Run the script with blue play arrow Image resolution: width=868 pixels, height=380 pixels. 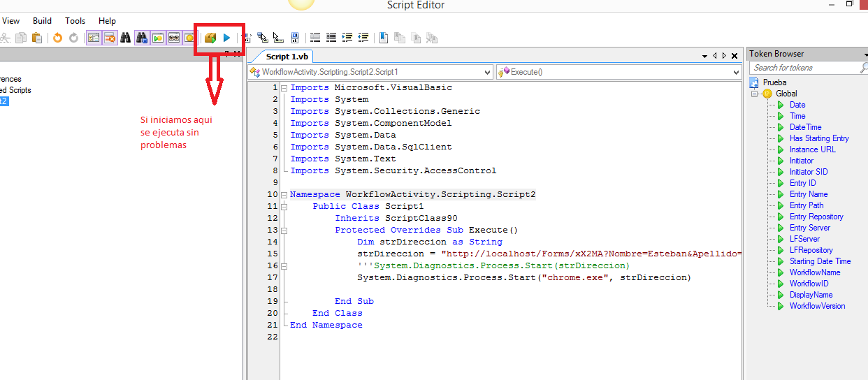pos(226,38)
